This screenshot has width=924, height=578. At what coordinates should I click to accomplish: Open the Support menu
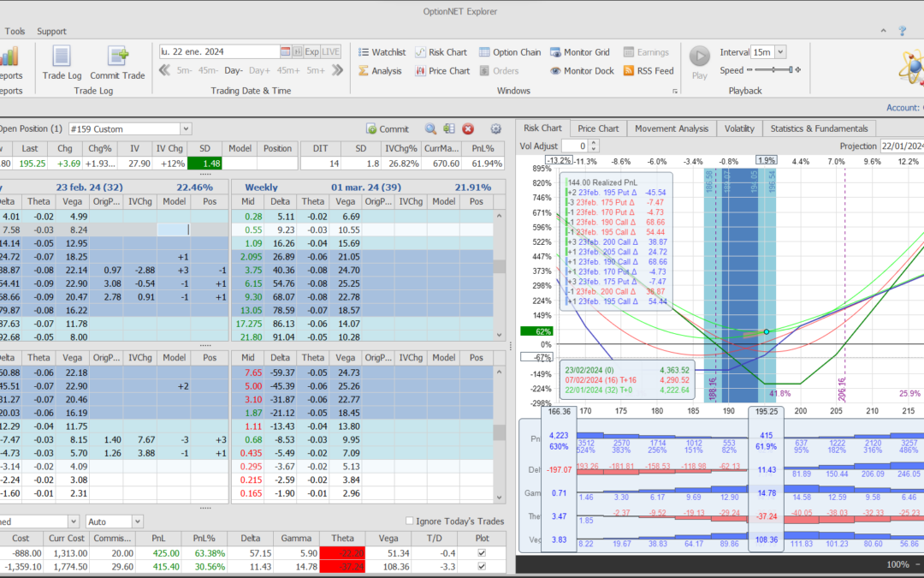coord(51,32)
